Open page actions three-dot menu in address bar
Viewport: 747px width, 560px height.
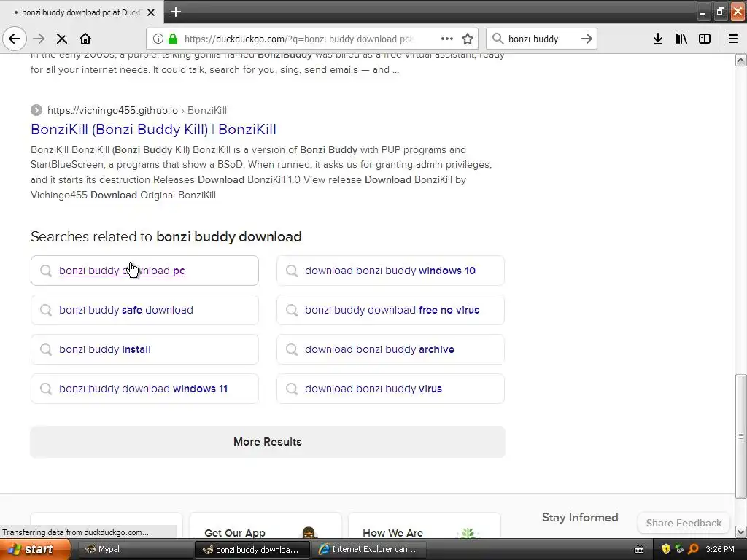pos(447,39)
